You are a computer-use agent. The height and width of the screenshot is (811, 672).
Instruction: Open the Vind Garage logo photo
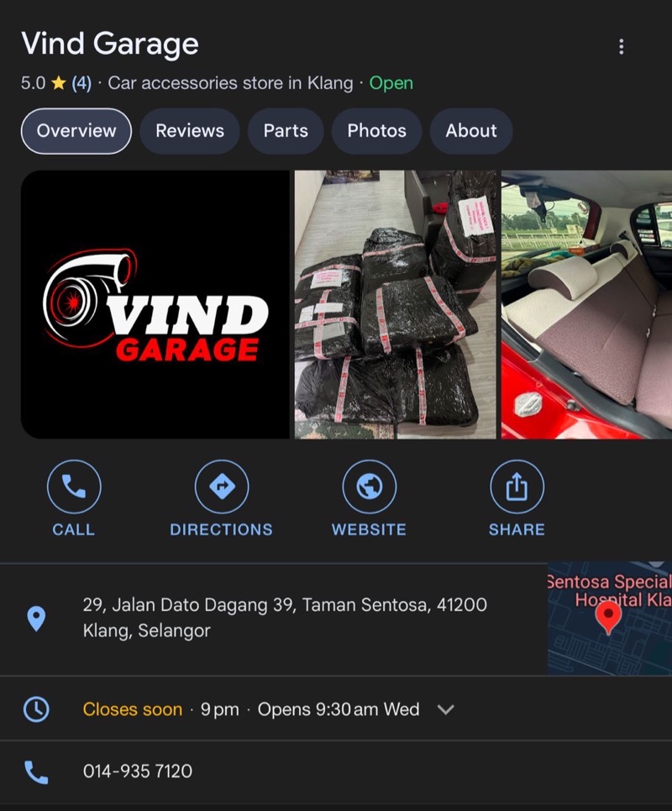155,304
